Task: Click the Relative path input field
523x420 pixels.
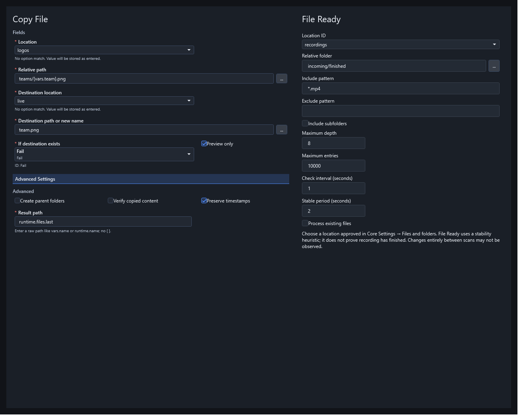Action: coord(144,78)
